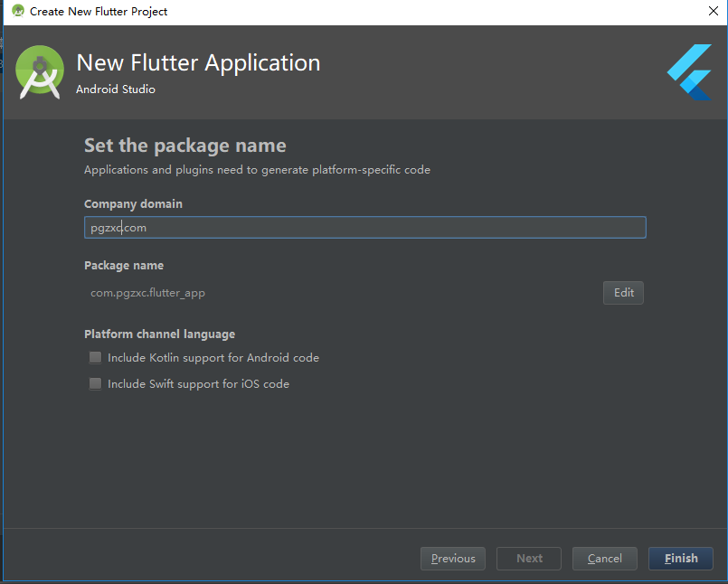Close the Create New Flutter Project dialog

click(x=714, y=11)
